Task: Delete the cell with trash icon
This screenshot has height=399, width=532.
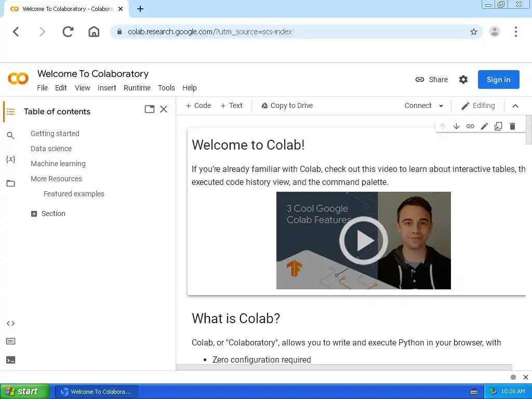Action: (512, 126)
